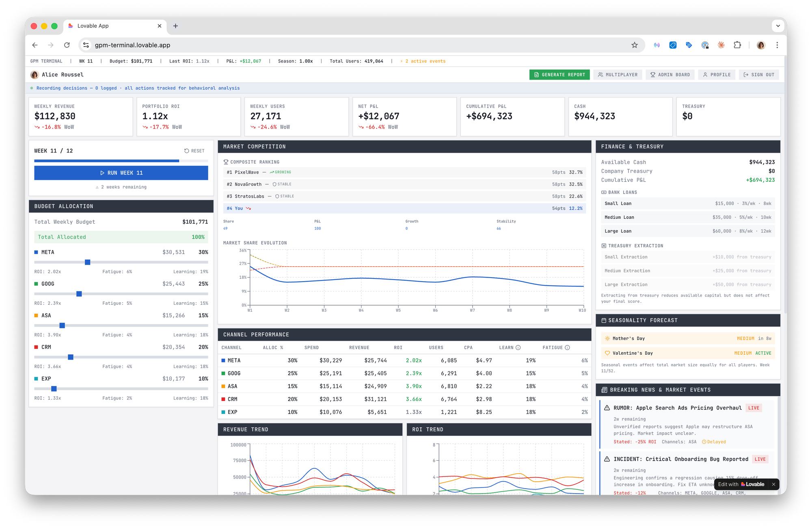
Task: Open the Multiplayer view
Action: (x=618, y=75)
